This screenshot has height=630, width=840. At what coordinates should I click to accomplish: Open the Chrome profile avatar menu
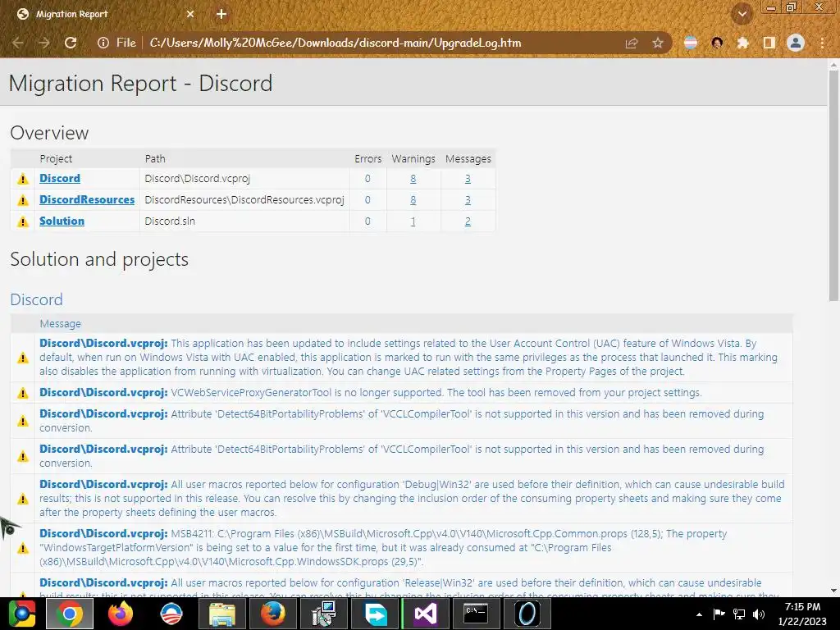[x=796, y=43]
